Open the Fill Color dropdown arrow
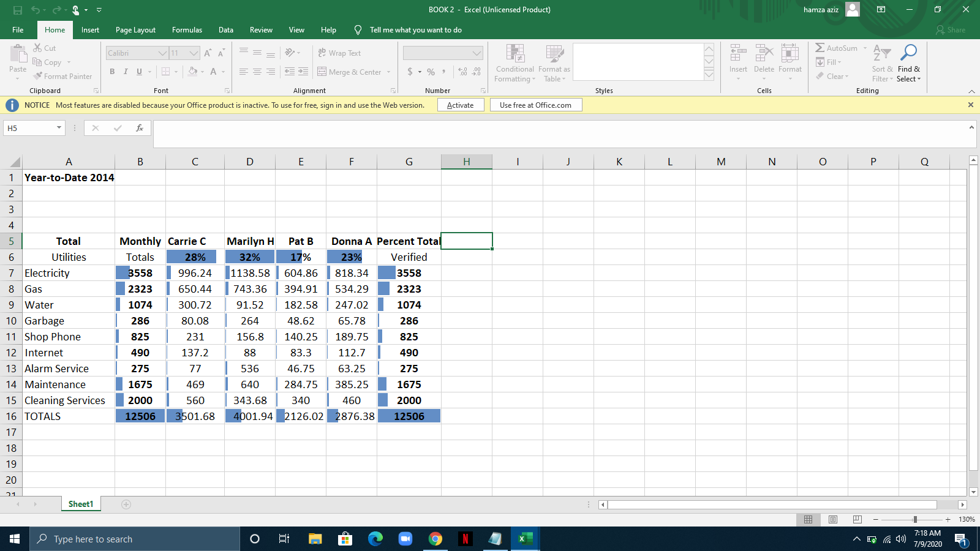980x551 pixels. click(x=202, y=72)
